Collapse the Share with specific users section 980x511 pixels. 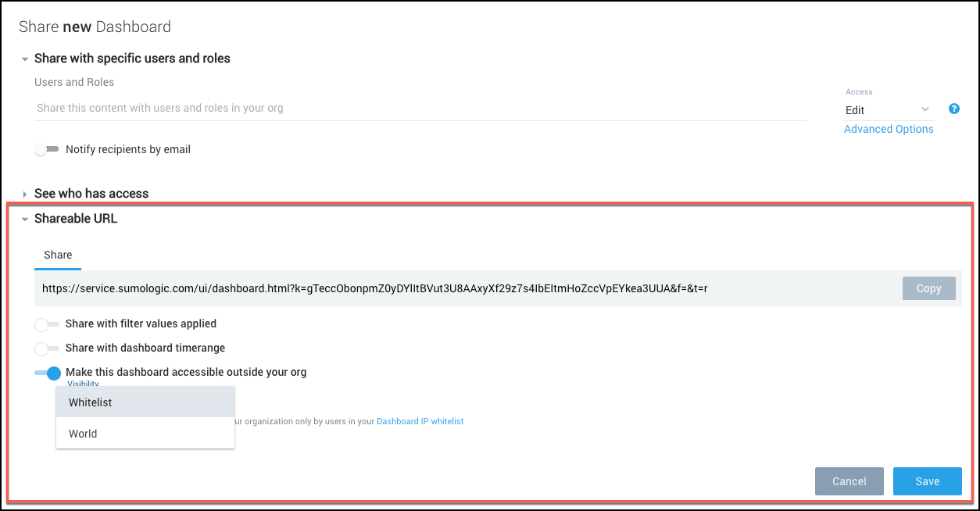point(25,59)
